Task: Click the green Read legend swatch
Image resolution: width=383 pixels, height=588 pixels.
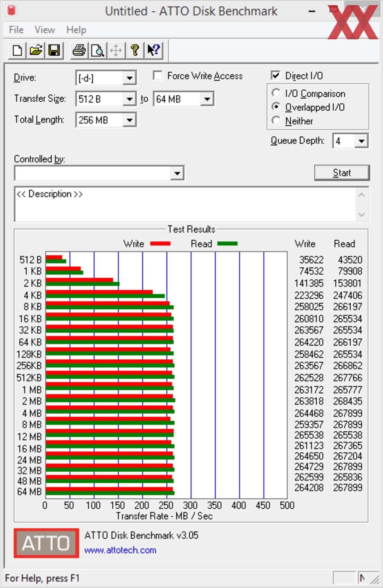Action: [228, 244]
